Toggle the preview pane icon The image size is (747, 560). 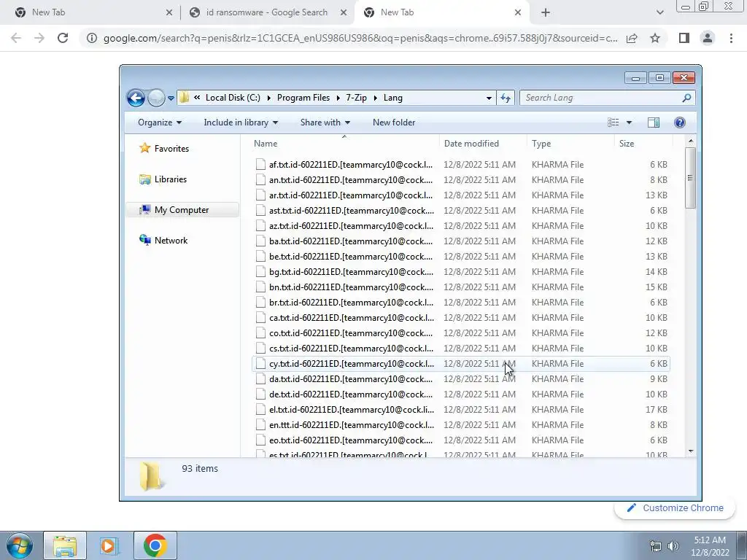point(654,122)
